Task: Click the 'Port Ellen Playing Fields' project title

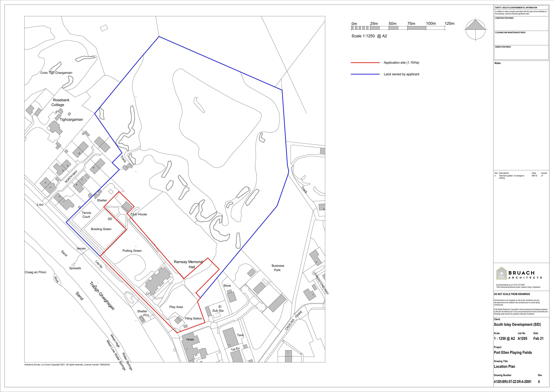Action: coord(513,352)
